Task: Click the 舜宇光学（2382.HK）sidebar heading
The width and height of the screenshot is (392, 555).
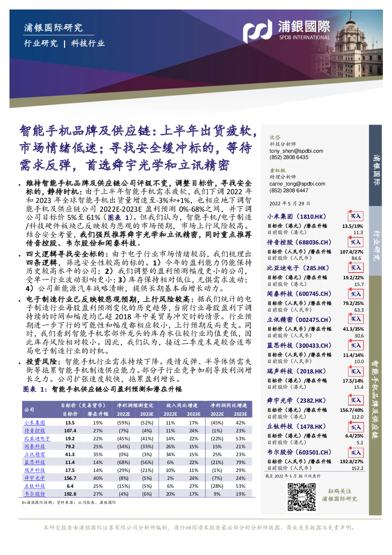Action: 297,401
